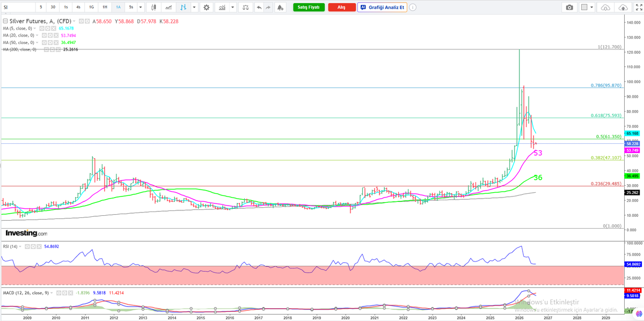
Task: Undo last chart action
Action: coord(259,8)
